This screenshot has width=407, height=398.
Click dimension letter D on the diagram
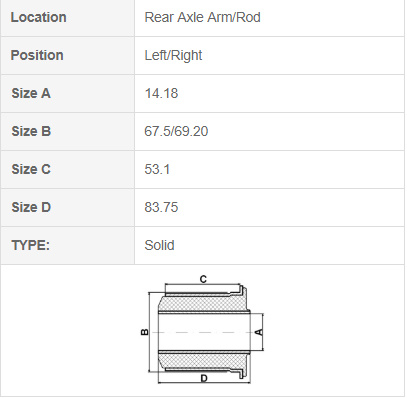pos(204,379)
